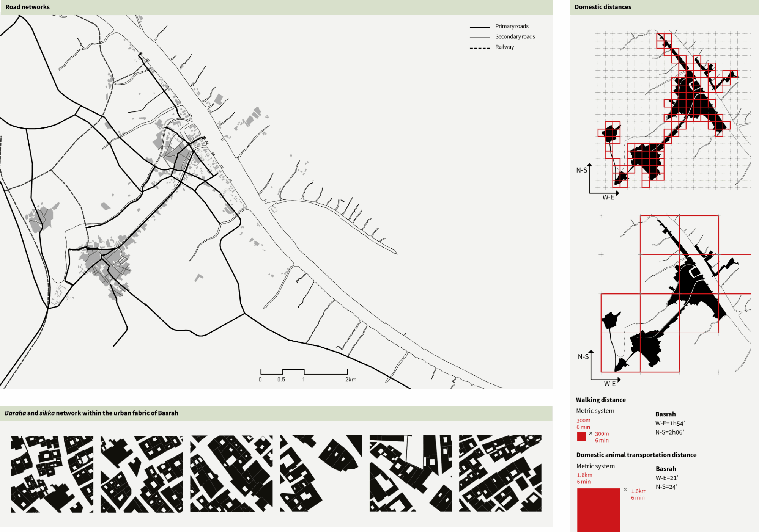Select the Road networks section header

click(27, 7)
